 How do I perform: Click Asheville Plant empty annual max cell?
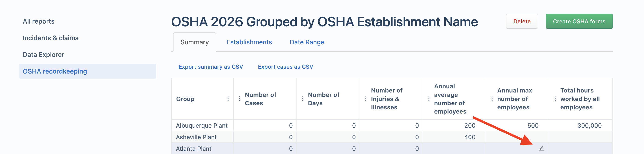coord(517,137)
